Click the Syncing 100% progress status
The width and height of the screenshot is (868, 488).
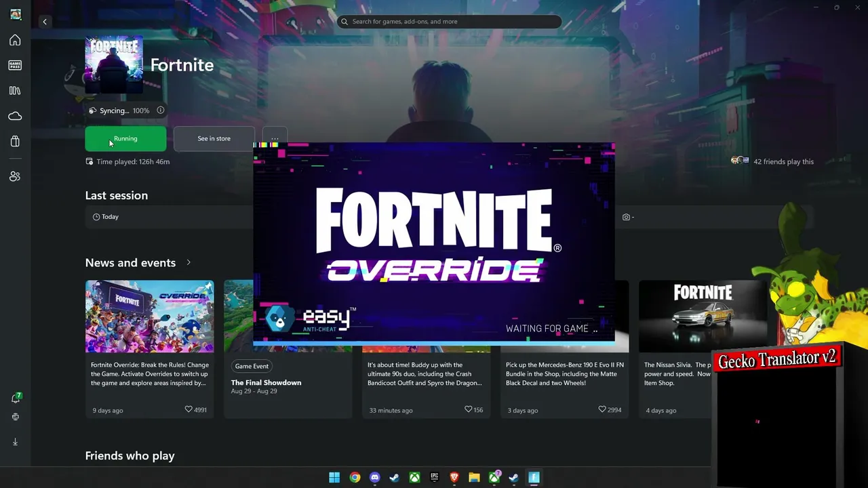coord(125,110)
